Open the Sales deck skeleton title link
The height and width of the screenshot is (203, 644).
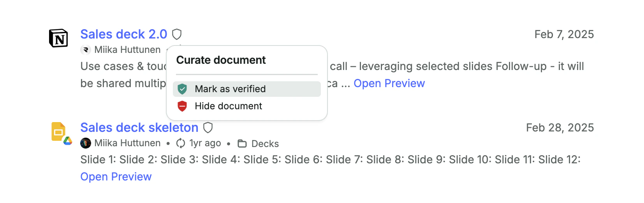[x=139, y=128]
